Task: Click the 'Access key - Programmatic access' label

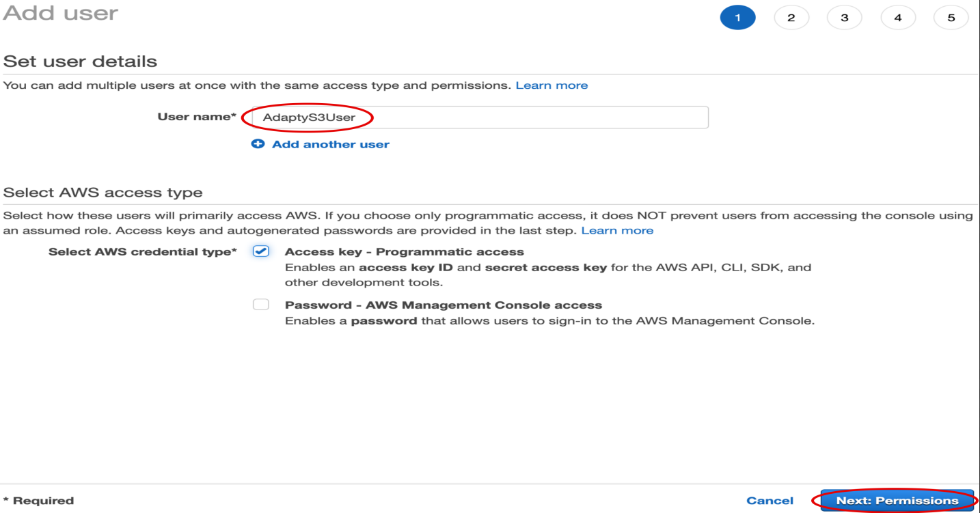Action: coord(404,252)
